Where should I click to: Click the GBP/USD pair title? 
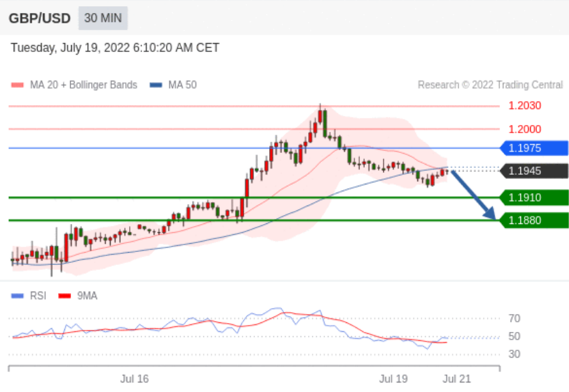[40, 18]
